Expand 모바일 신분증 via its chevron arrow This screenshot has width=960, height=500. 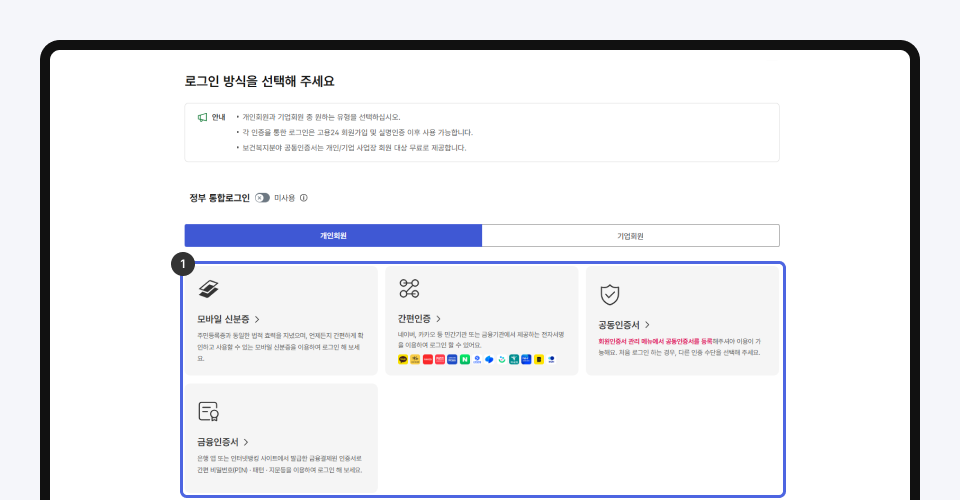(x=257, y=320)
